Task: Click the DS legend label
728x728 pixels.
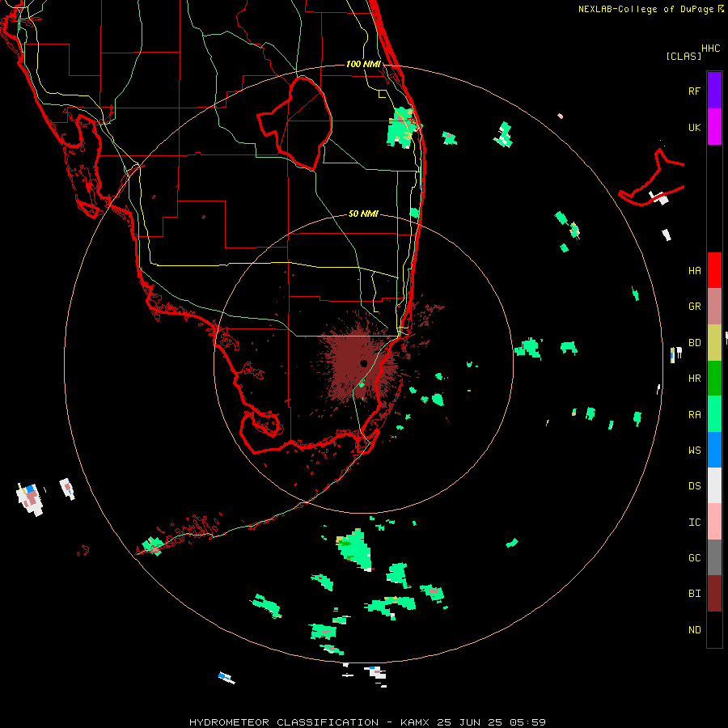Action: [694, 486]
